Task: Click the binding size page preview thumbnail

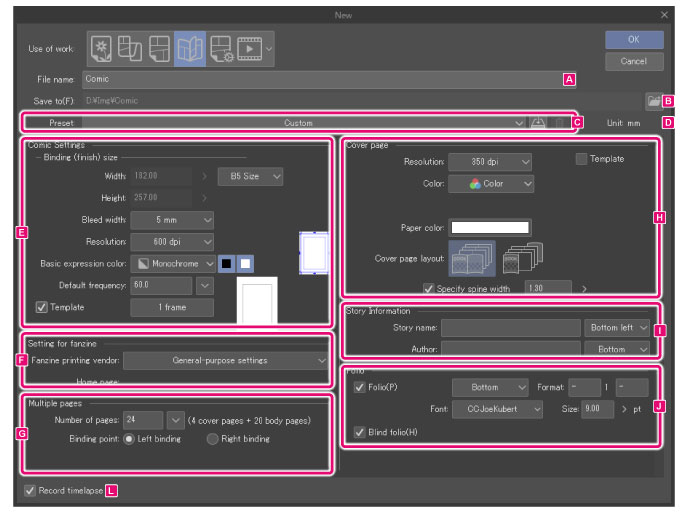Action: (314, 253)
